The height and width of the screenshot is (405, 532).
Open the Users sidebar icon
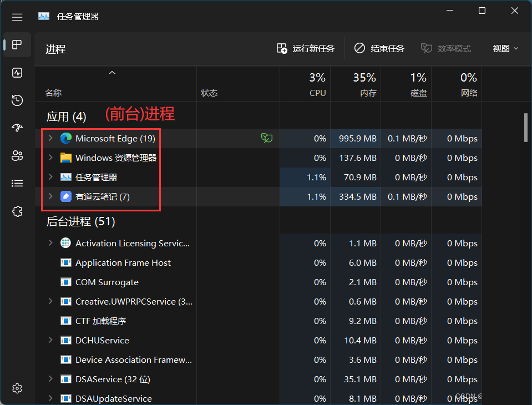point(17,156)
